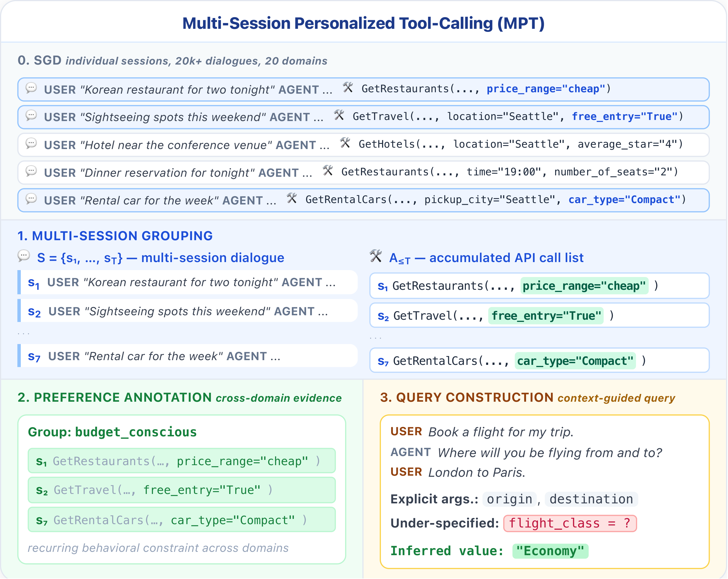The width and height of the screenshot is (728, 579).
Task: Select the green free_entry="True" highlight in accumulated list
Action: tap(546, 316)
